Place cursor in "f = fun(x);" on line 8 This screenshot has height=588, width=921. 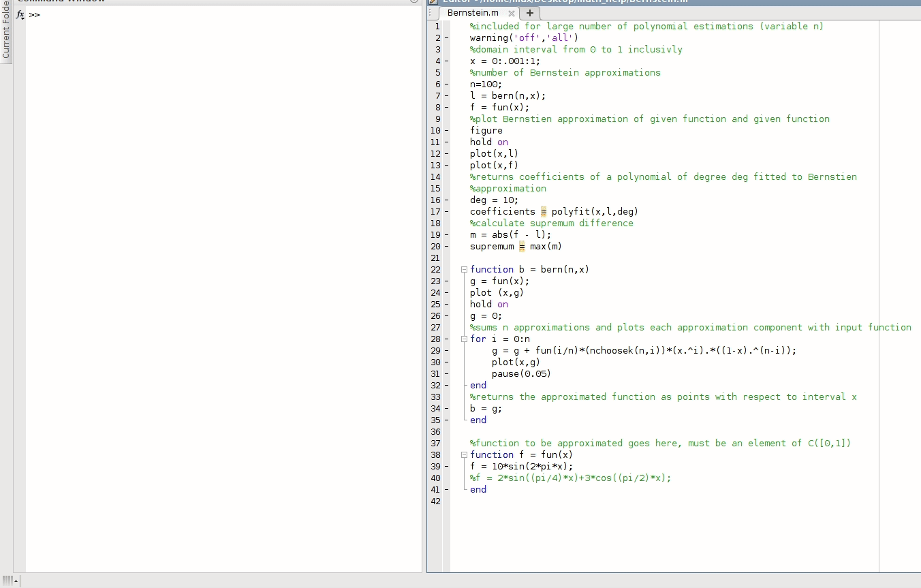tap(499, 107)
